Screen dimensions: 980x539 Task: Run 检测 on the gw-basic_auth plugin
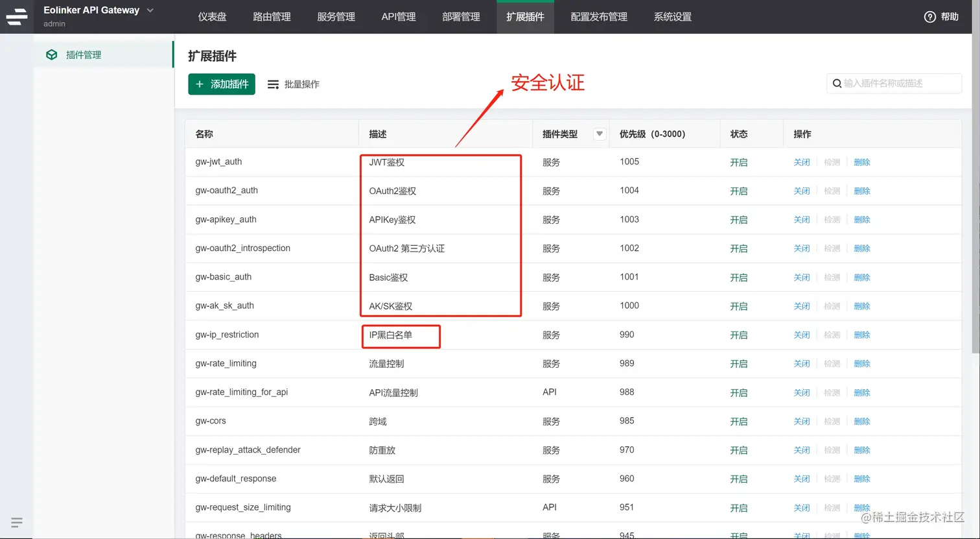pos(832,277)
